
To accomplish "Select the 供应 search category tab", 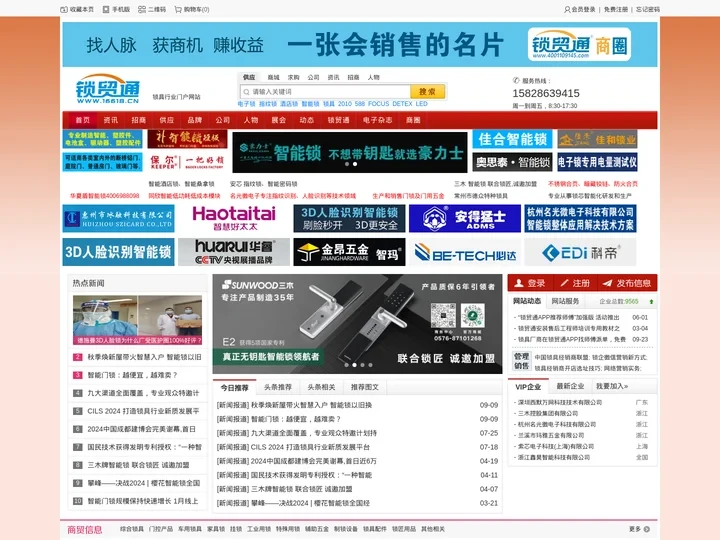I will coord(249,77).
